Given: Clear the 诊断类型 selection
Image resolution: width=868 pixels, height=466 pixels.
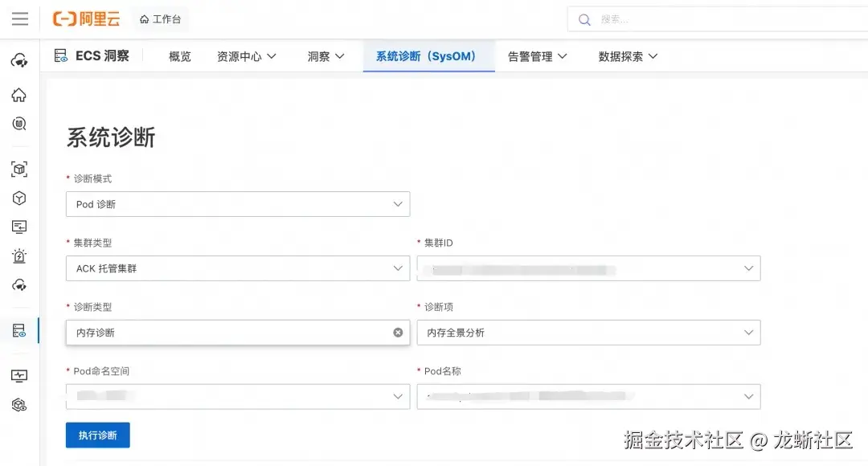Looking at the screenshot, I should click(398, 333).
